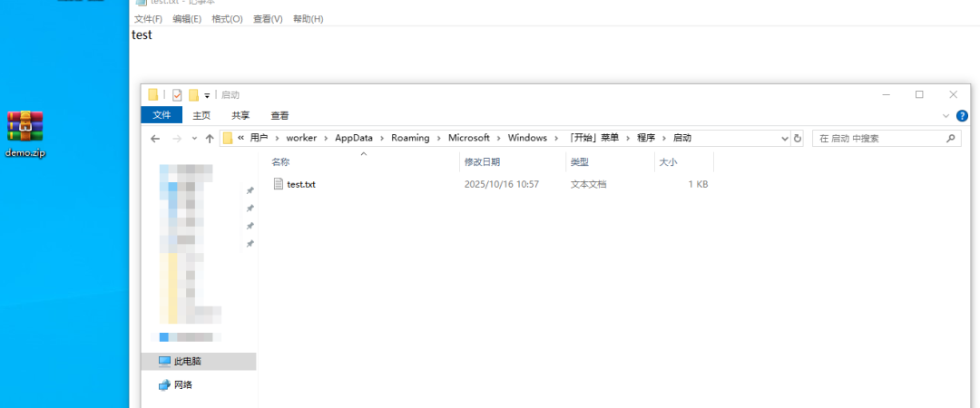980x408 pixels.
Task: Go up one folder level with up arrow
Action: pyautogui.click(x=210, y=139)
